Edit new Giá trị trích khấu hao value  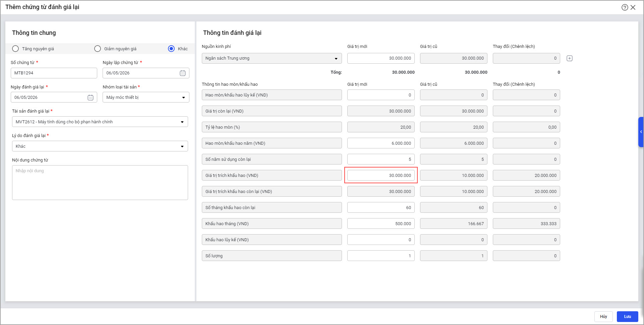pyautogui.click(x=380, y=175)
